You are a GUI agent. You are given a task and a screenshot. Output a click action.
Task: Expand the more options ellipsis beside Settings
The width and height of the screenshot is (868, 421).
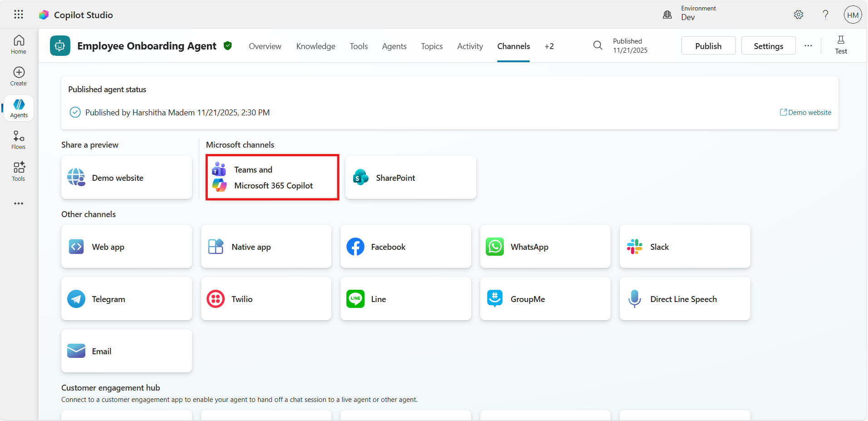808,46
